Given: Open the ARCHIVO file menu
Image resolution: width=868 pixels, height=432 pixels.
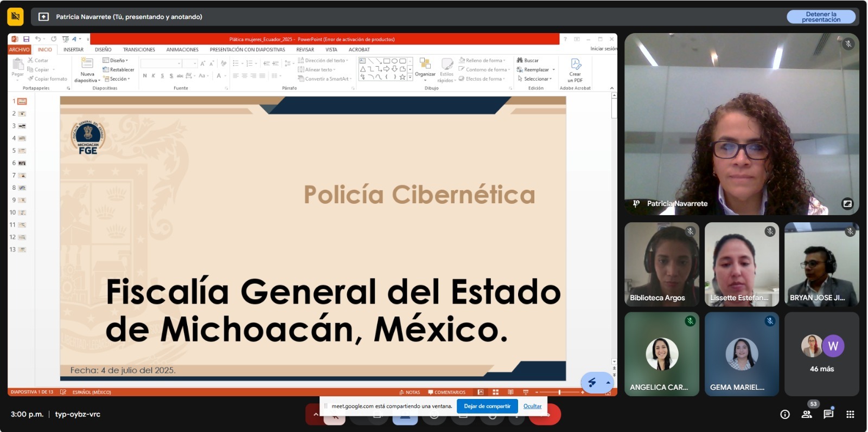Looking at the screenshot, I should [19, 49].
